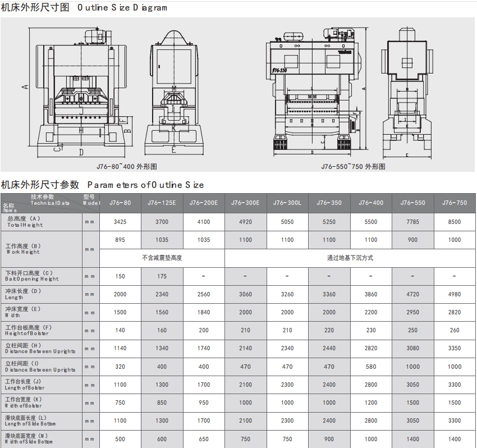
Task: Click the J76-300E column header
Action: point(245,203)
